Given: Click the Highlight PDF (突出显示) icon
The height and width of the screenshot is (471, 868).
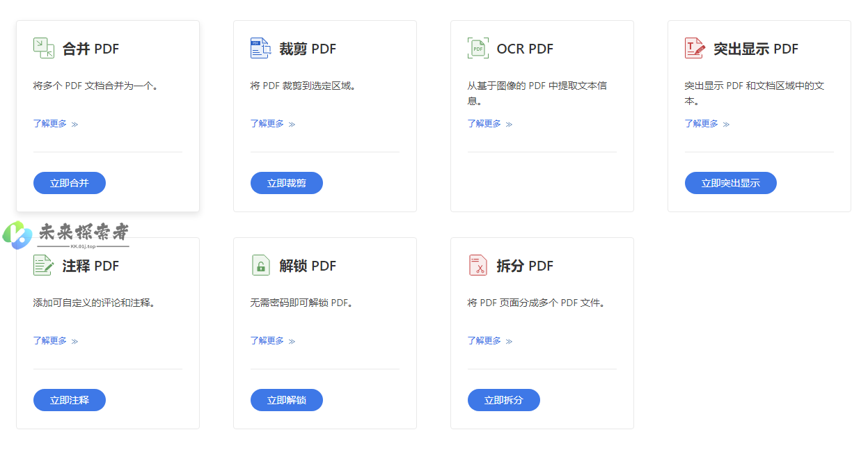Looking at the screenshot, I should 695,48.
